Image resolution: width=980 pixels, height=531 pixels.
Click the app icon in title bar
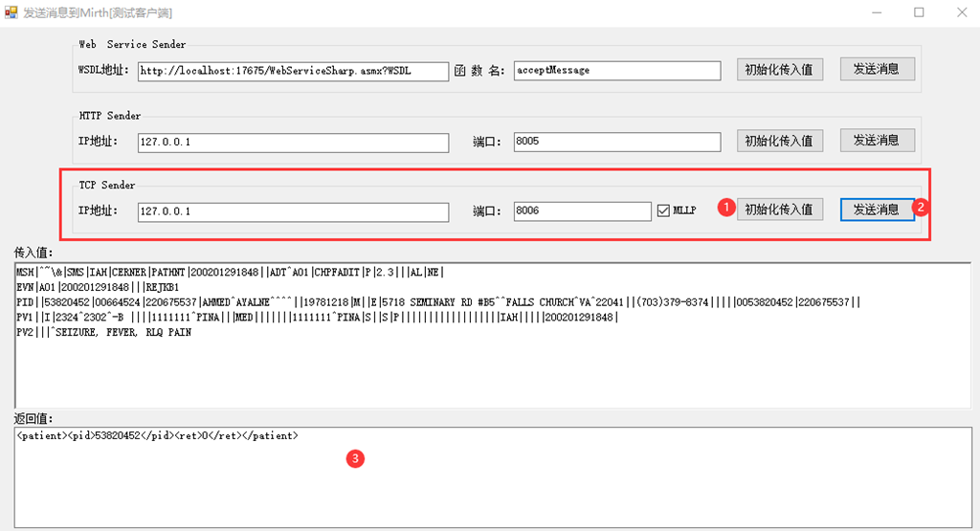click(11, 11)
